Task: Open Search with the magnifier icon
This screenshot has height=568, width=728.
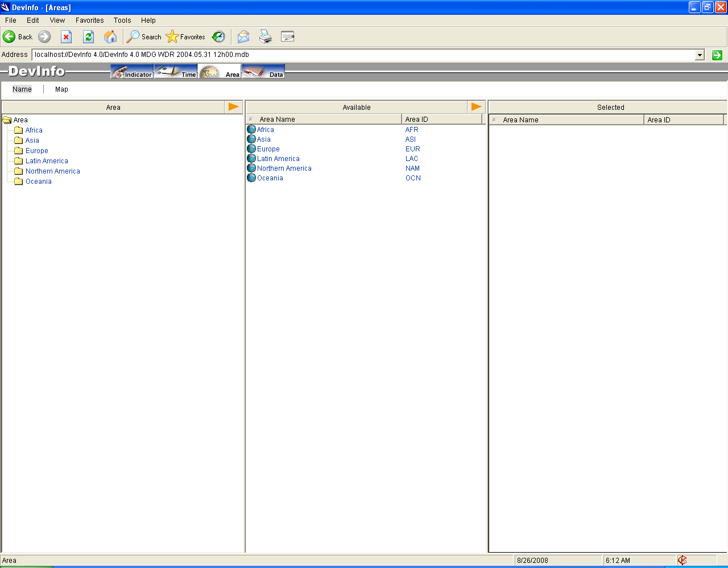Action: (x=133, y=37)
